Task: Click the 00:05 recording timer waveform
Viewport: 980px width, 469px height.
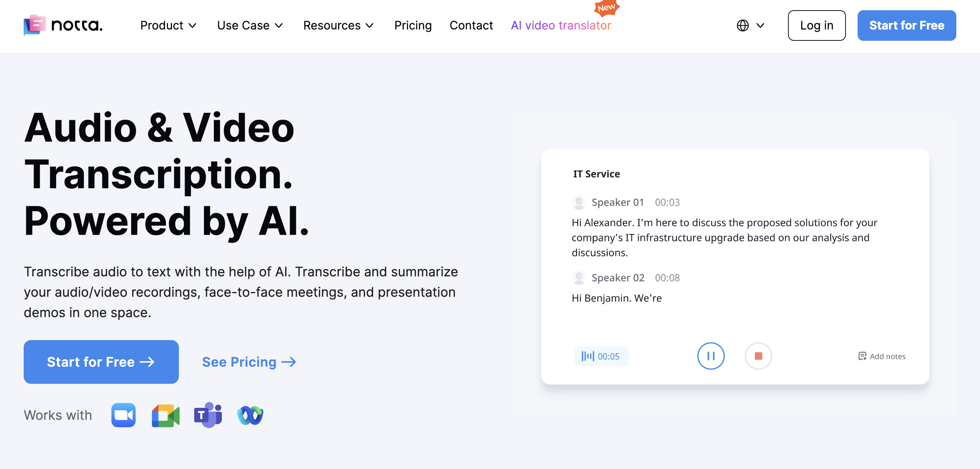Action: (x=587, y=356)
